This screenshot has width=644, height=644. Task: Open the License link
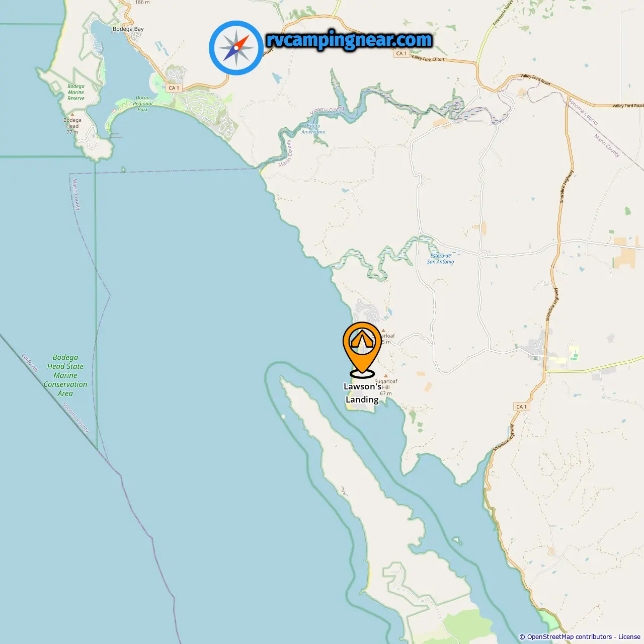tap(629, 637)
